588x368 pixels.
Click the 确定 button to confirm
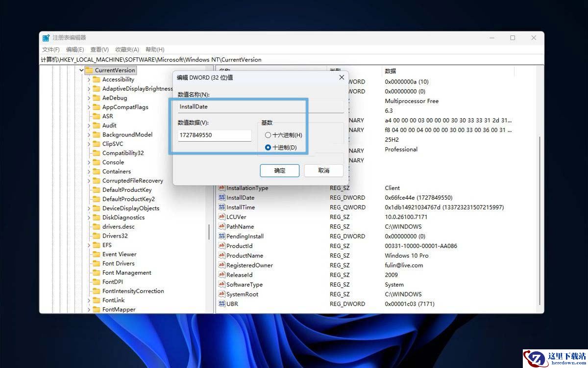click(x=279, y=170)
